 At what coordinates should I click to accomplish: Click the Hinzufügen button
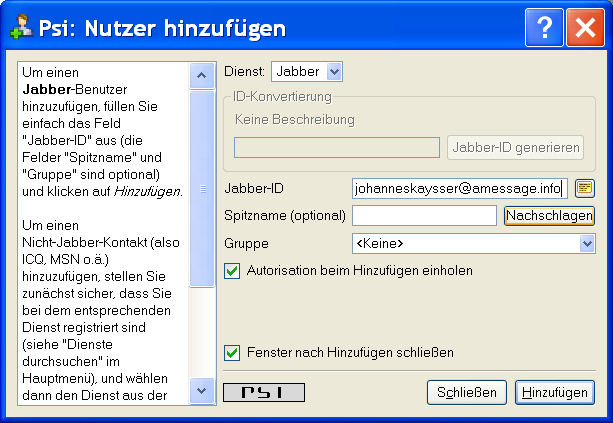coord(555,393)
